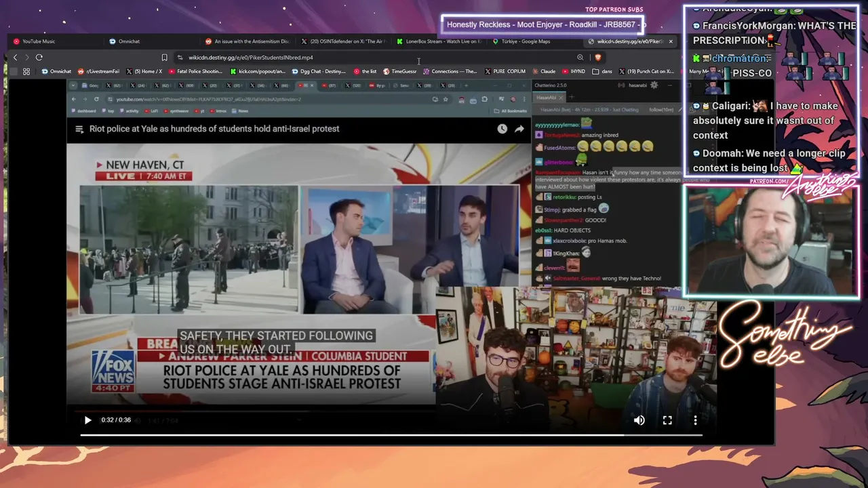This screenshot has height=488, width=868.
Task: Bookmark this page with the bookmark icon
Action: coord(164,58)
